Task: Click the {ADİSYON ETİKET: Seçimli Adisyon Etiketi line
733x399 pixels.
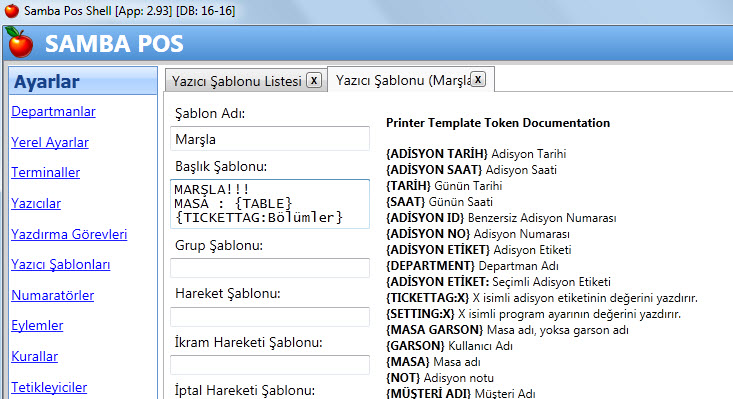Action: (498, 282)
